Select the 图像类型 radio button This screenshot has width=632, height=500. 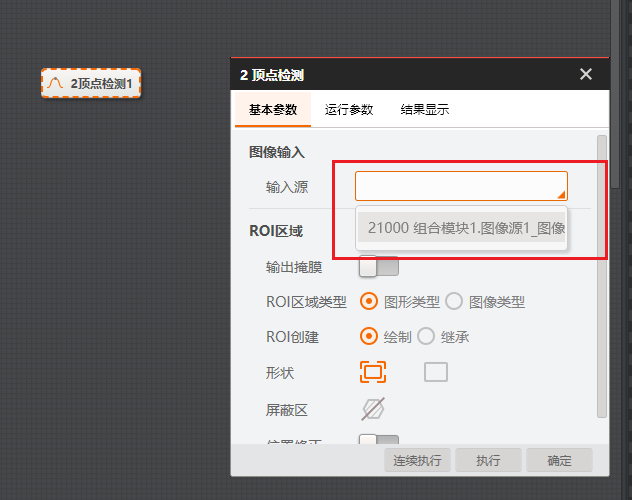click(453, 301)
